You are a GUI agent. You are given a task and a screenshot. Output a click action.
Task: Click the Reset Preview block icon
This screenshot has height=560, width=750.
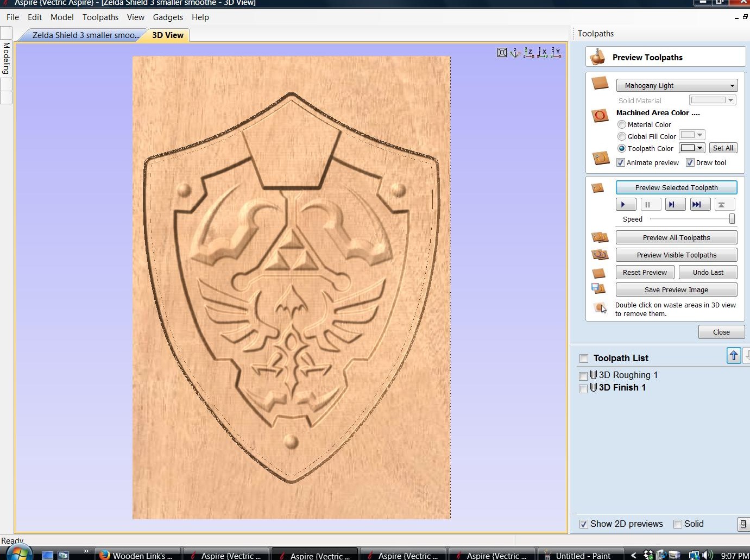pyautogui.click(x=598, y=273)
